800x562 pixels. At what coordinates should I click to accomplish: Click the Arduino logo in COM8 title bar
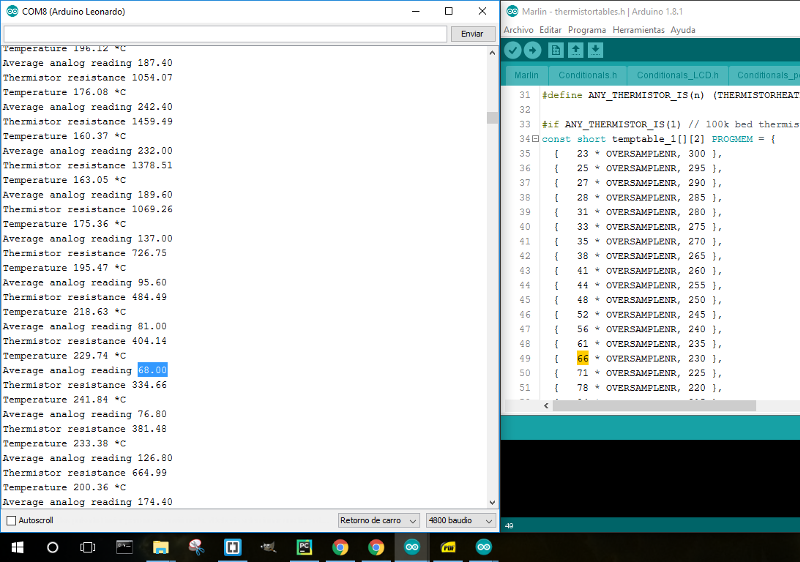point(12,11)
